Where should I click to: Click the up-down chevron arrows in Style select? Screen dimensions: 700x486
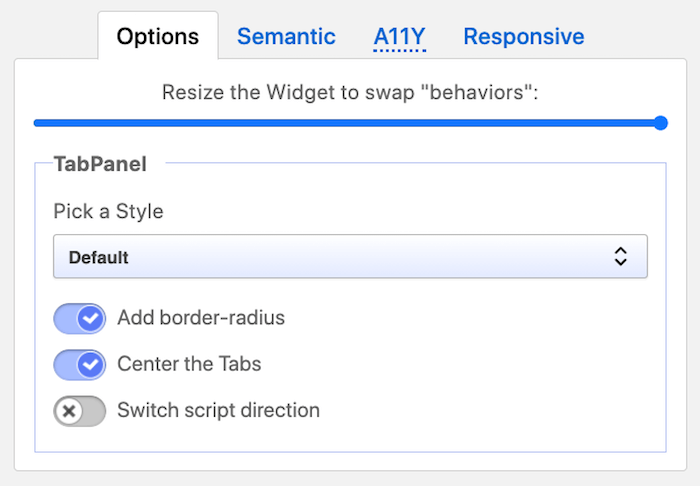pos(620,257)
